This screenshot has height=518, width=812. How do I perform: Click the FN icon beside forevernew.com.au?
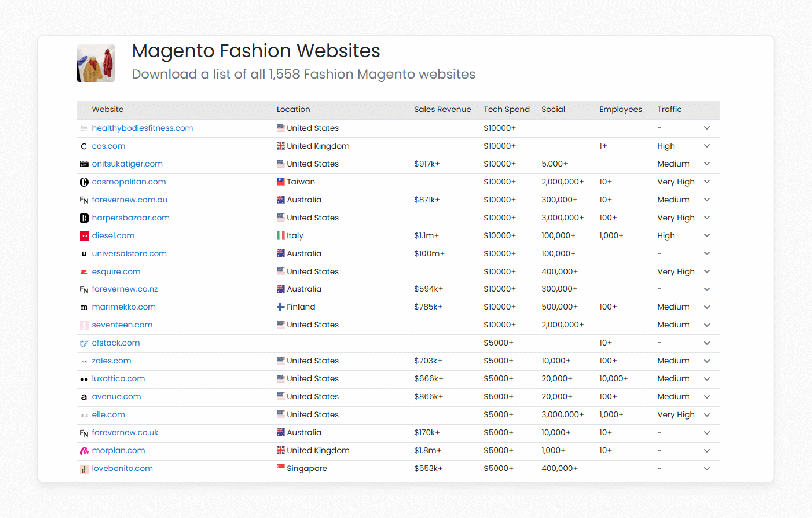(x=84, y=200)
